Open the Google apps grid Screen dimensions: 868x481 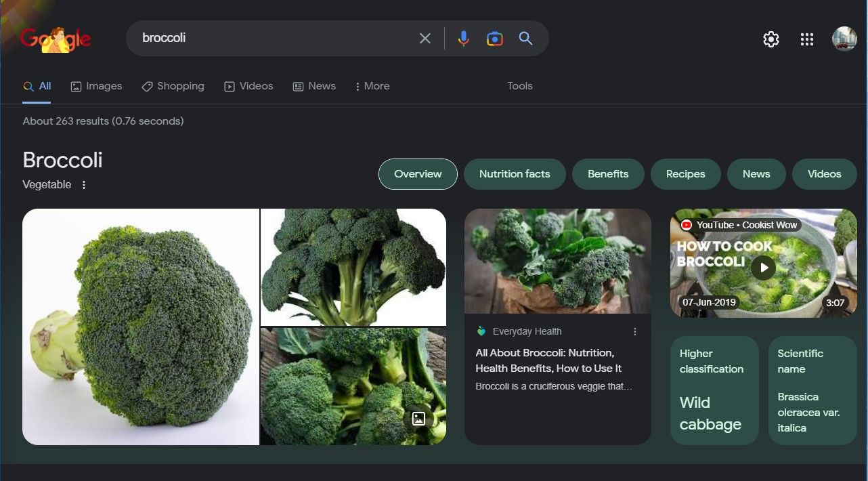tap(806, 39)
